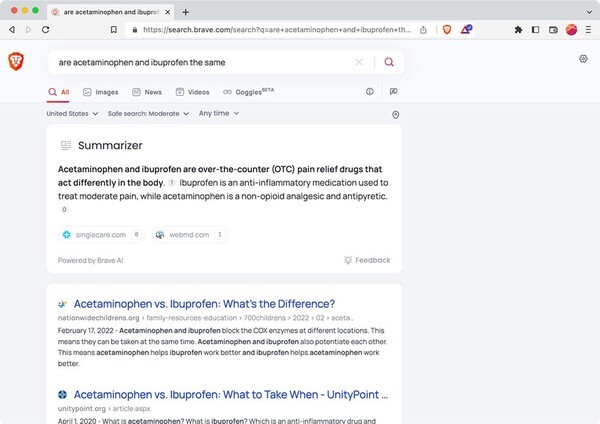Click the magnifier search submit icon

tap(389, 62)
